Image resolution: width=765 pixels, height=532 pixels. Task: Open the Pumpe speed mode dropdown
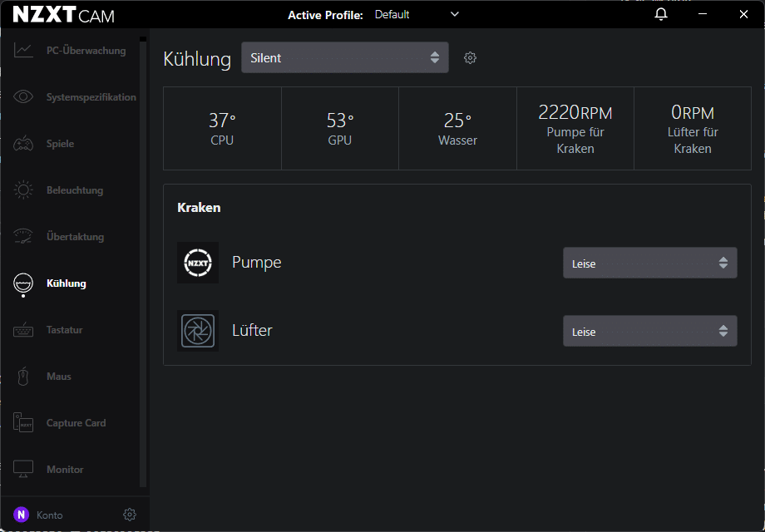649,264
